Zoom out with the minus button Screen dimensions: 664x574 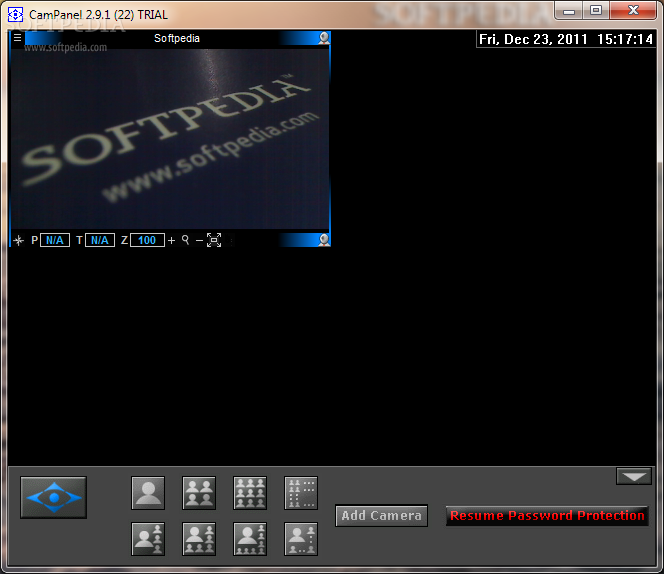click(199, 241)
